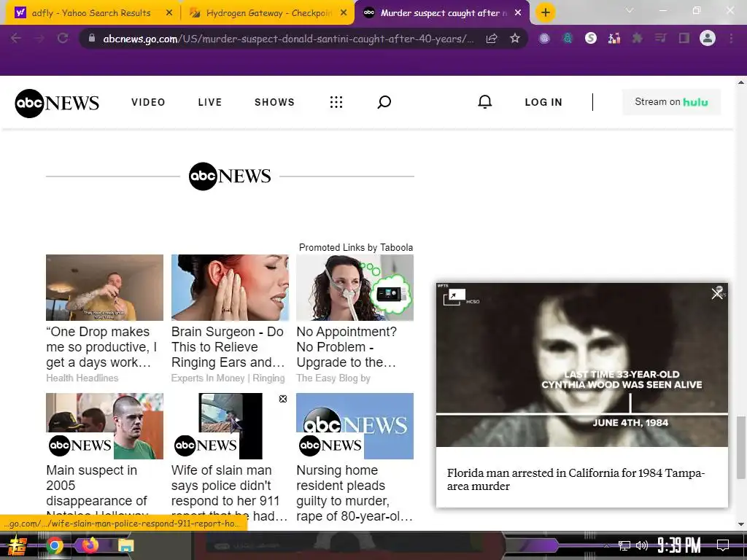Switch to the Hydrogen Gateway tab
The image size is (747, 560).
coord(268,13)
